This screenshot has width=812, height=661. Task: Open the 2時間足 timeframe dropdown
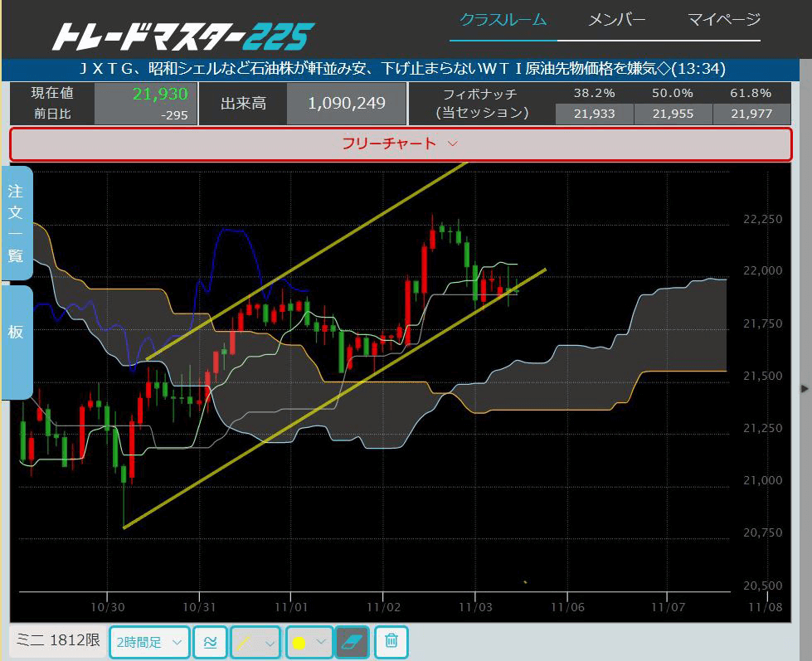point(149,642)
